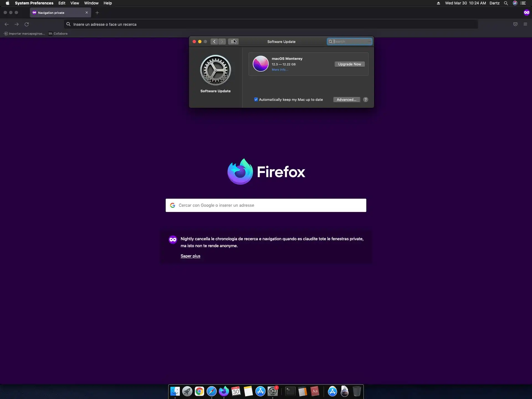
Task: Open Spotlight search in menu bar
Action: tap(506, 3)
